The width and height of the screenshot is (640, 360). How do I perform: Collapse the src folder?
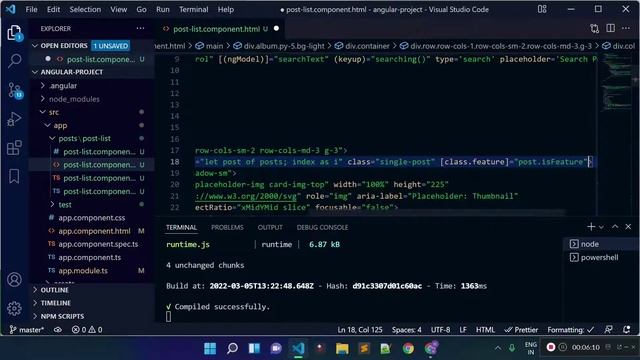[43, 112]
